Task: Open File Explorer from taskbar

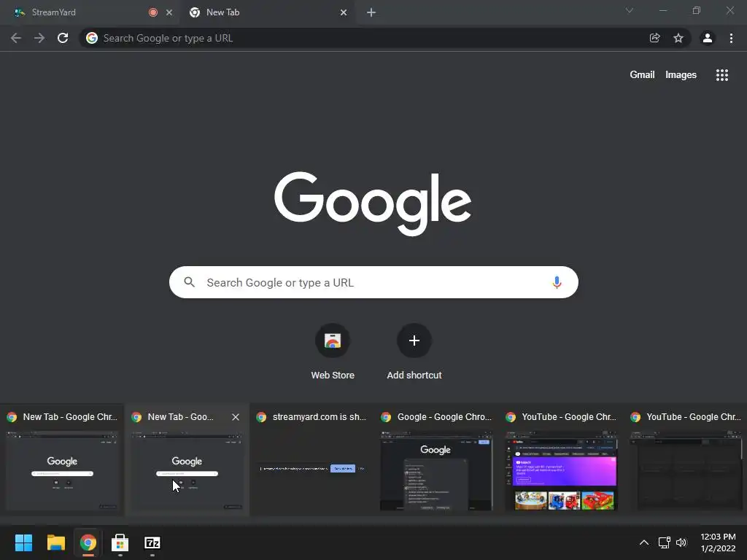Action: [x=55, y=542]
